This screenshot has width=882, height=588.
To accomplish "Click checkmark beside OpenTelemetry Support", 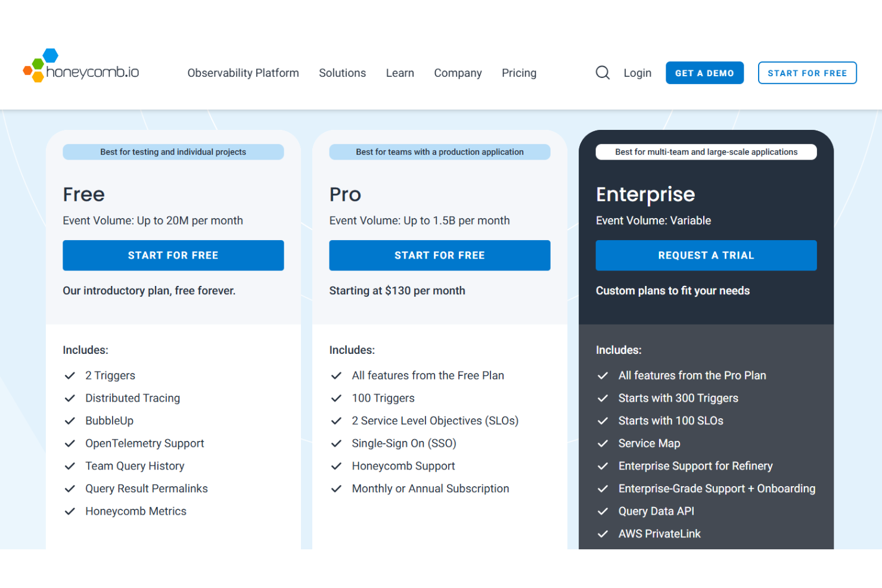I will click(x=70, y=443).
